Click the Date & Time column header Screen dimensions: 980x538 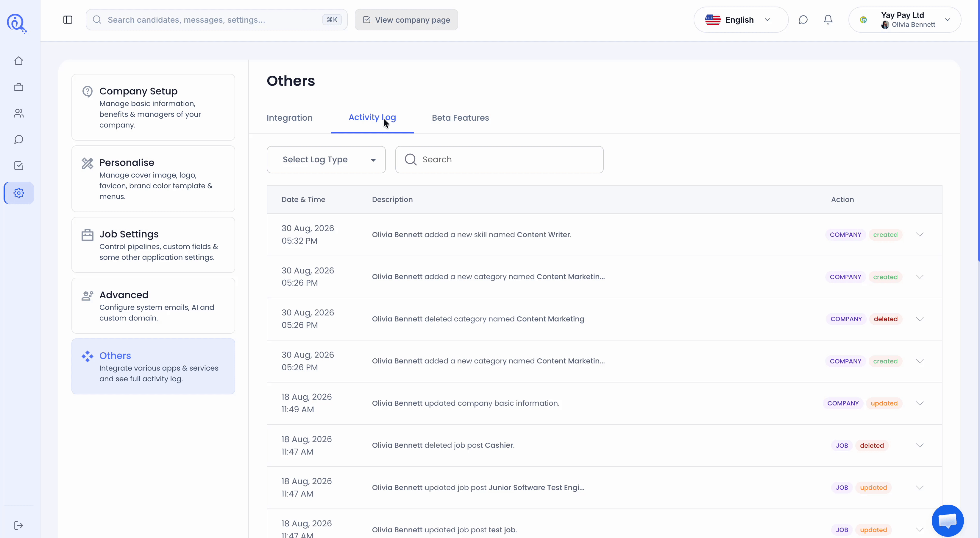click(303, 200)
